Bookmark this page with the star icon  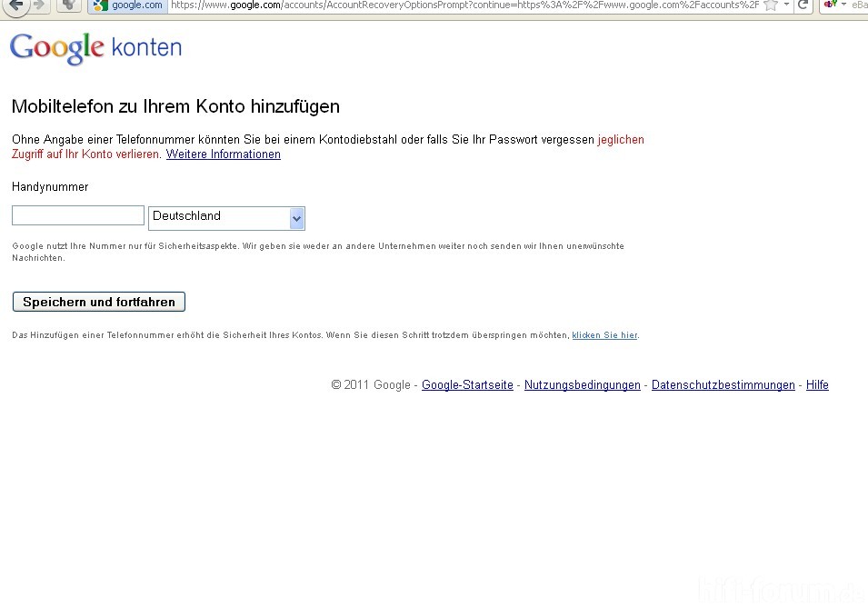click(x=771, y=5)
